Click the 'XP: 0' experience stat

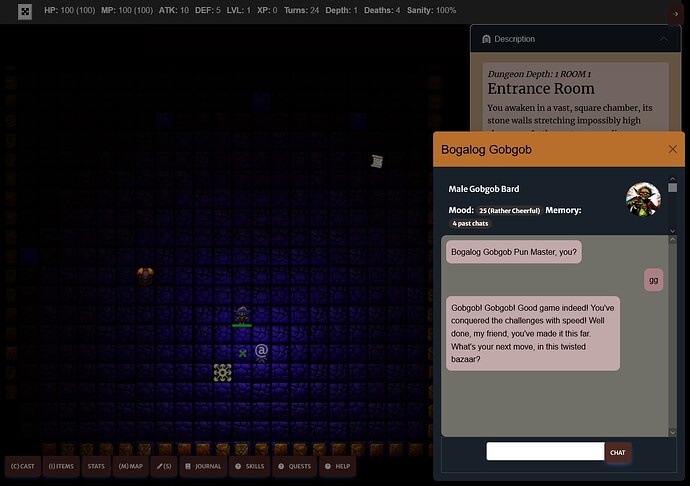[267, 10]
